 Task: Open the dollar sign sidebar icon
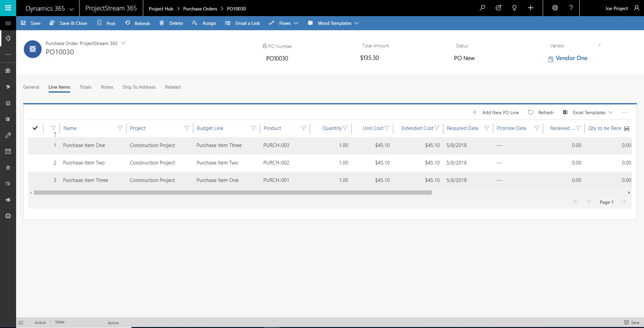click(x=8, y=200)
